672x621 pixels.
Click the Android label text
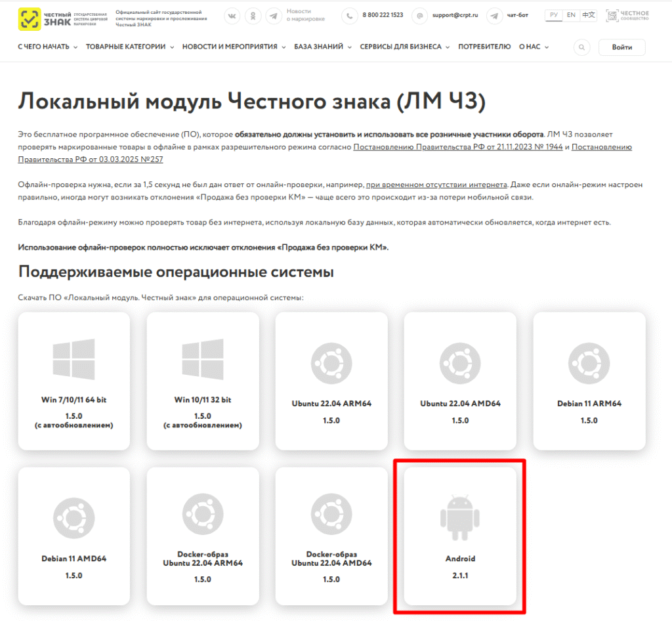(x=460, y=559)
